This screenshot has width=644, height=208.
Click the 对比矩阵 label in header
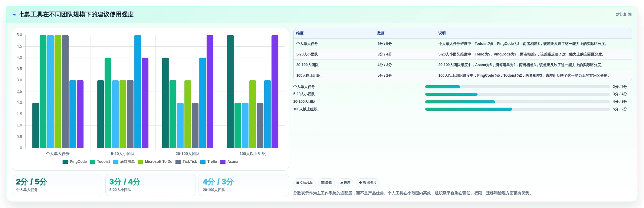pyautogui.click(x=623, y=15)
